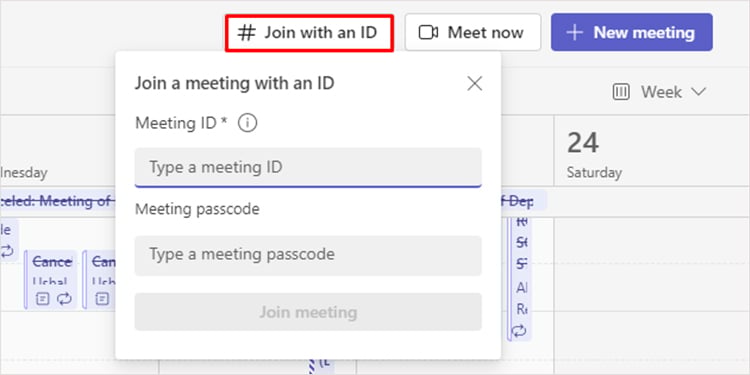Click Join with an ID button
Viewport: 750px width, 375px height.
tap(309, 33)
